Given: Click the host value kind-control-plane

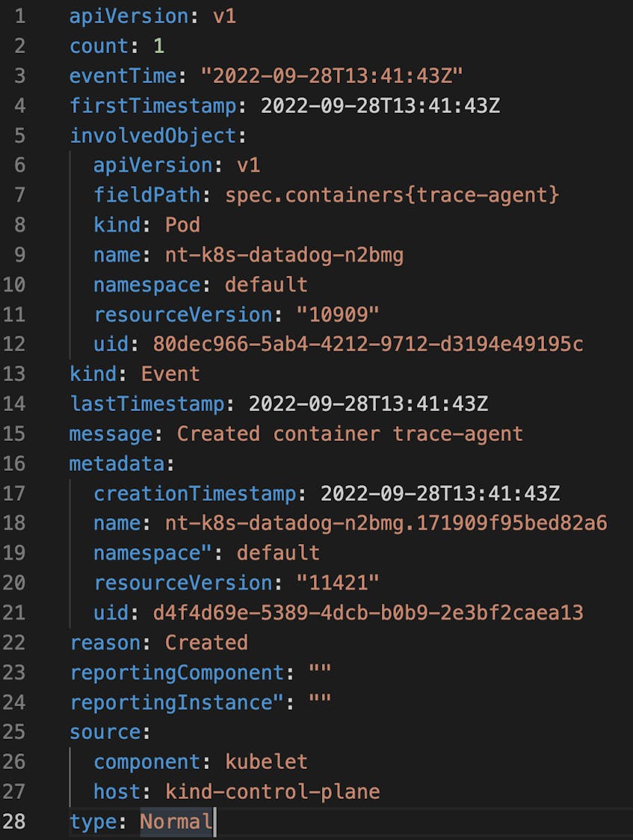Looking at the screenshot, I should 272,791.
